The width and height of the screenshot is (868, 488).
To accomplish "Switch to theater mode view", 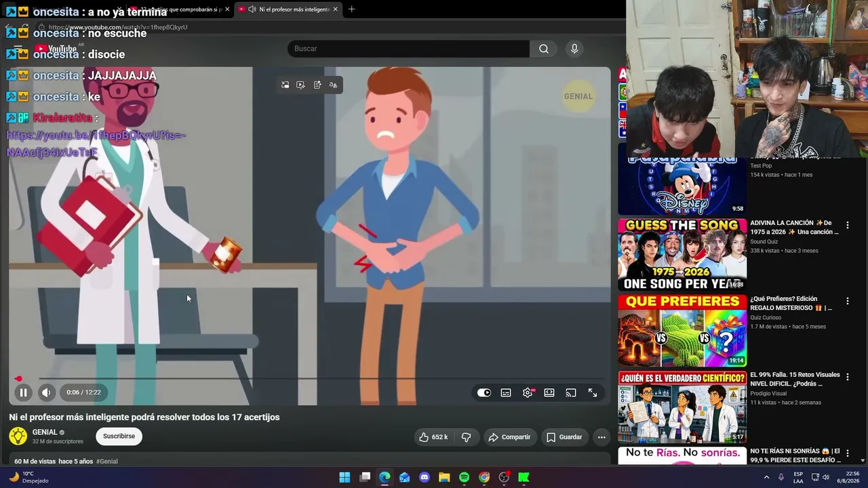I will (x=549, y=392).
